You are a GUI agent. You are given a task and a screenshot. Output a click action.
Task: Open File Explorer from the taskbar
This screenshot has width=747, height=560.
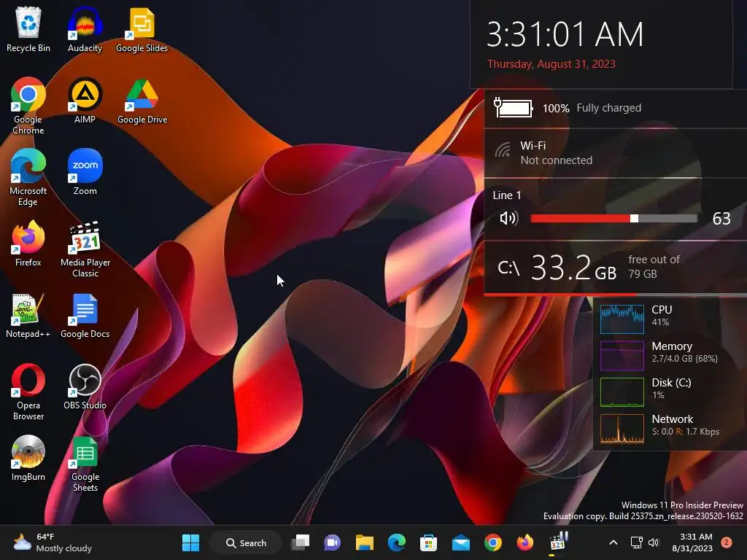(365, 542)
